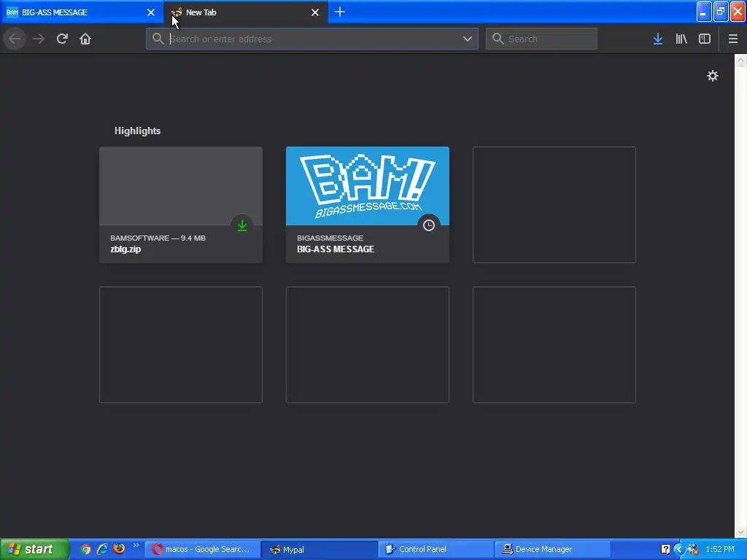Expand hidden quick launch icons chevron
The height and width of the screenshot is (560, 747).
[136, 545]
